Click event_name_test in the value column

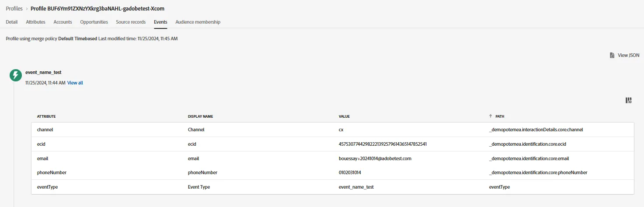point(356,187)
